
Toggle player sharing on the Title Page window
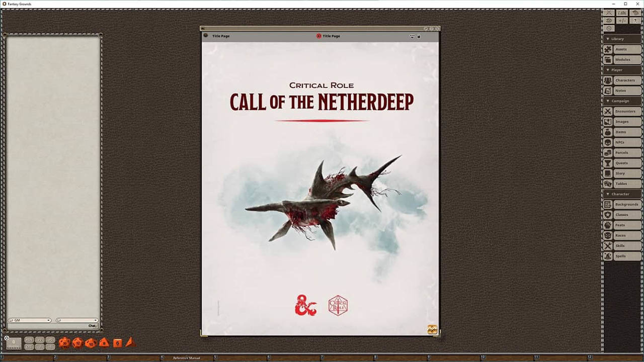point(412,36)
